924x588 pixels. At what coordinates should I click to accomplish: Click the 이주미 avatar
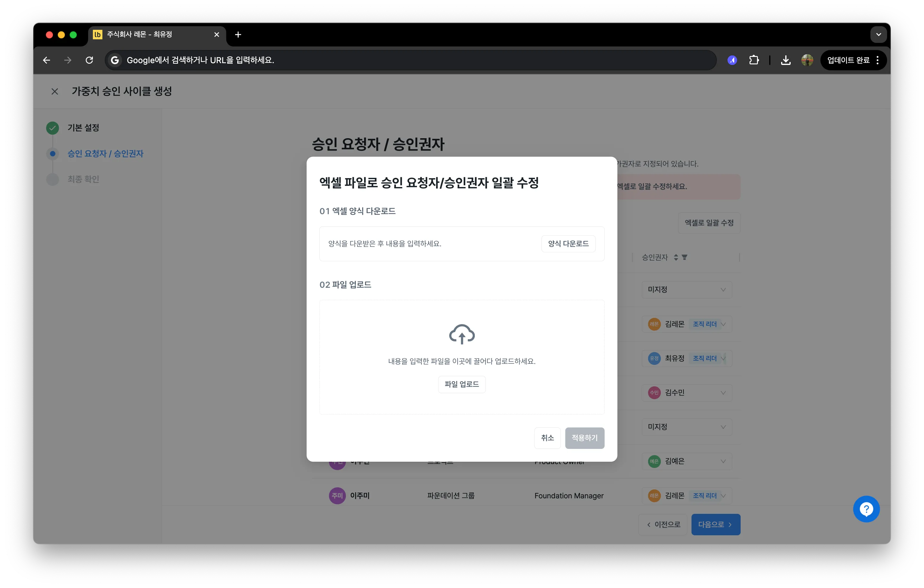click(x=337, y=495)
